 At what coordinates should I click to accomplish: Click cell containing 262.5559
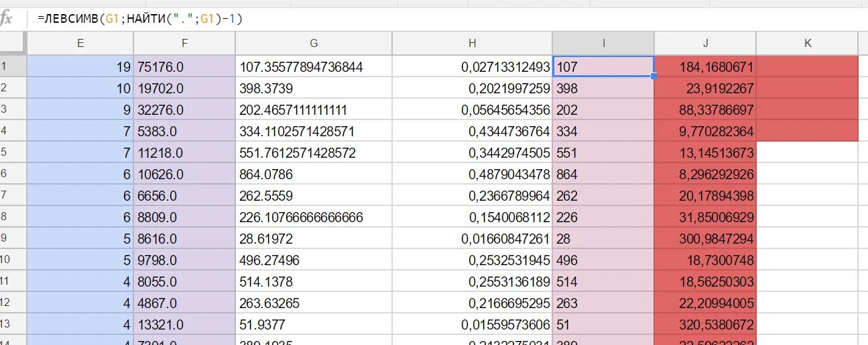pos(314,195)
